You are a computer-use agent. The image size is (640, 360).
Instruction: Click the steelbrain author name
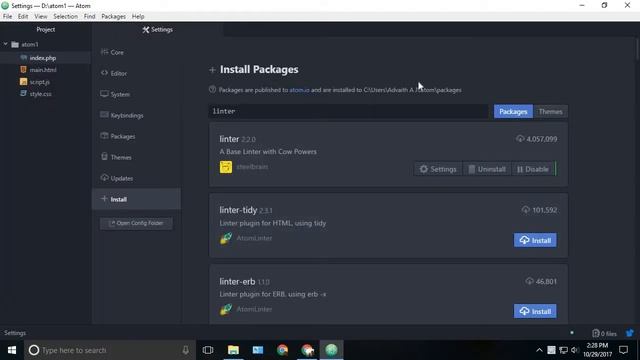point(252,167)
